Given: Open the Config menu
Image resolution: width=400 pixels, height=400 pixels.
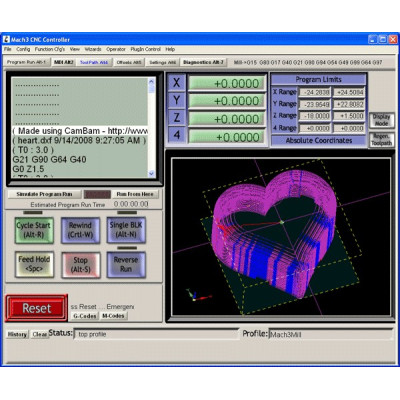Looking at the screenshot, I should (23, 49).
